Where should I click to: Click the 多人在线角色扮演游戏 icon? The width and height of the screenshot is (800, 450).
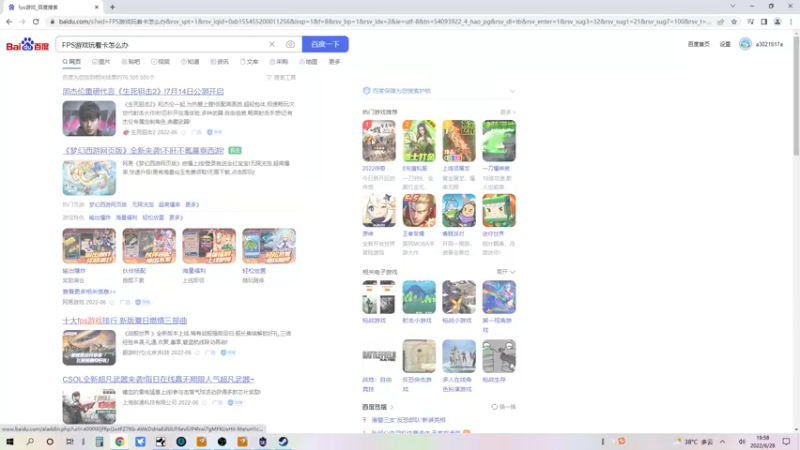[459, 356]
